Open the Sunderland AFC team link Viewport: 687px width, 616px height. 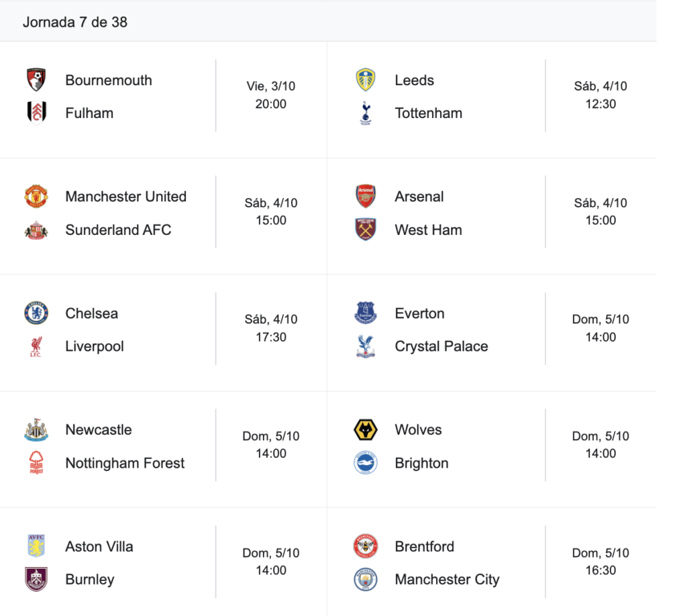118,229
